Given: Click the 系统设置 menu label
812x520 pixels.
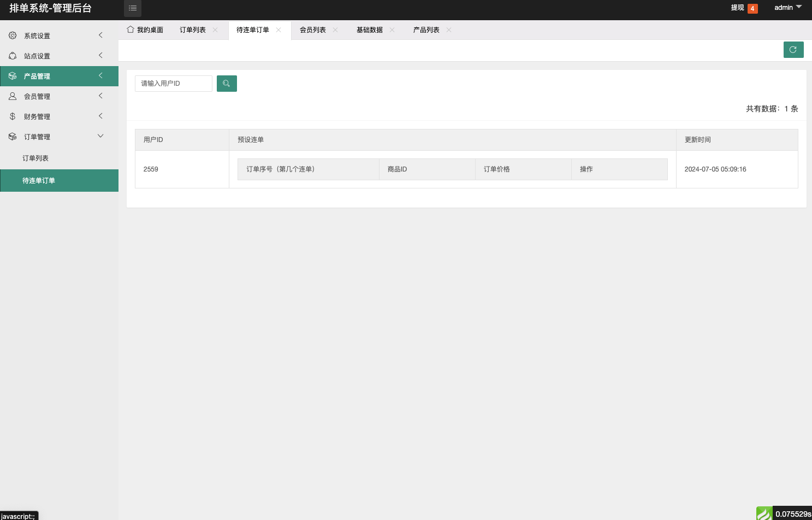Looking at the screenshot, I should pos(37,36).
